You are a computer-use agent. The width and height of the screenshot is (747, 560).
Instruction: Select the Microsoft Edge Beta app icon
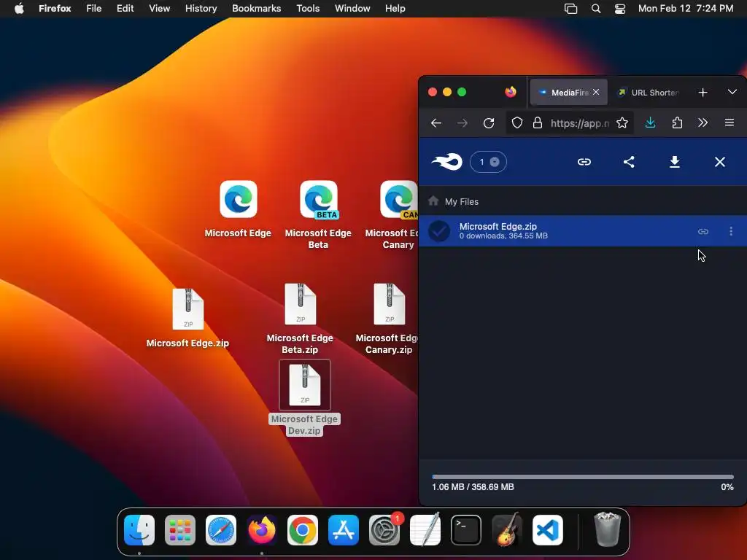tap(319, 199)
